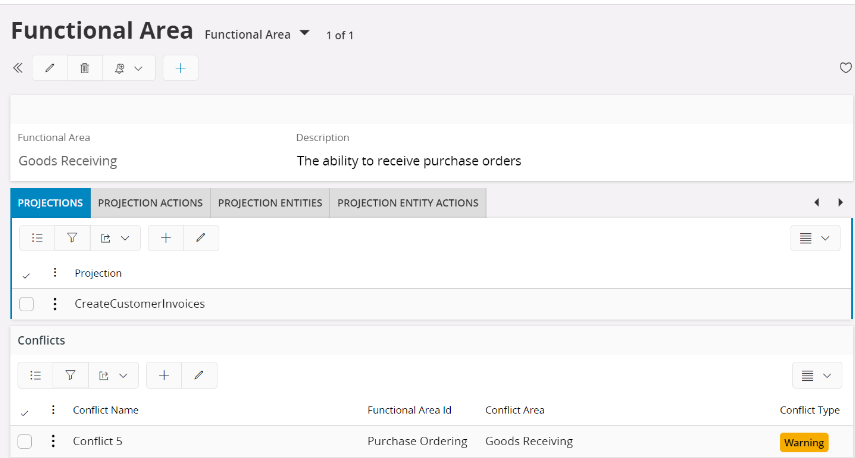Click the trash delete icon in the top toolbar
Image resolution: width=855 pixels, height=458 pixels.
click(x=85, y=68)
